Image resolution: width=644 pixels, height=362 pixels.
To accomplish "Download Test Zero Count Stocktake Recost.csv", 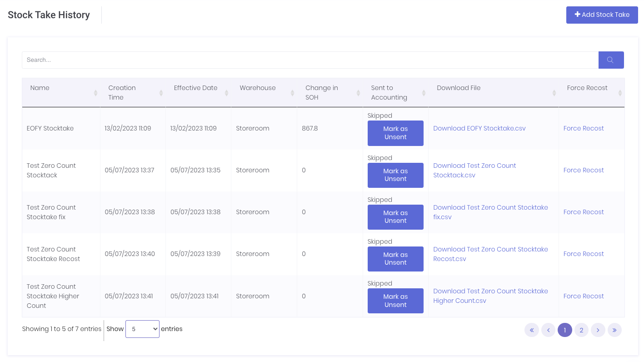I will pyautogui.click(x=490, y=254).
